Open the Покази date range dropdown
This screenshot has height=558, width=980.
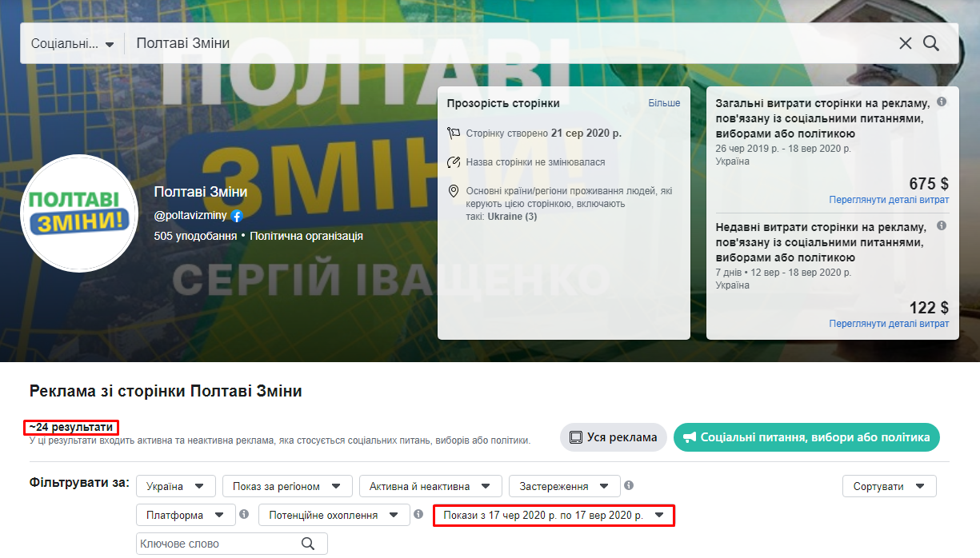[x=554, y=516]
